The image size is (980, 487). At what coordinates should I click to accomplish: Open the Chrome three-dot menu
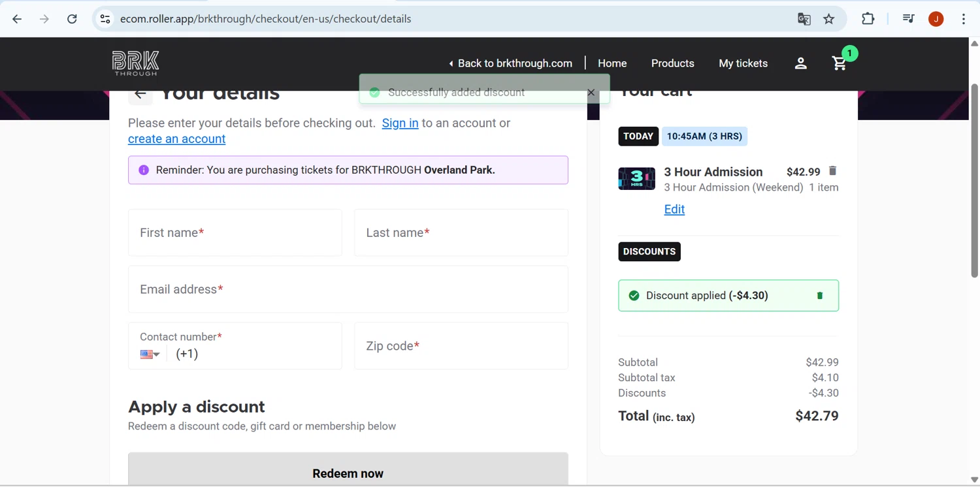[x=964, y=19]
